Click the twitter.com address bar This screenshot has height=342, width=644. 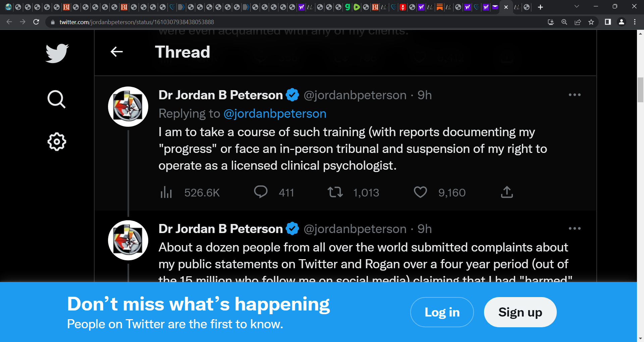tap(295, 22)
